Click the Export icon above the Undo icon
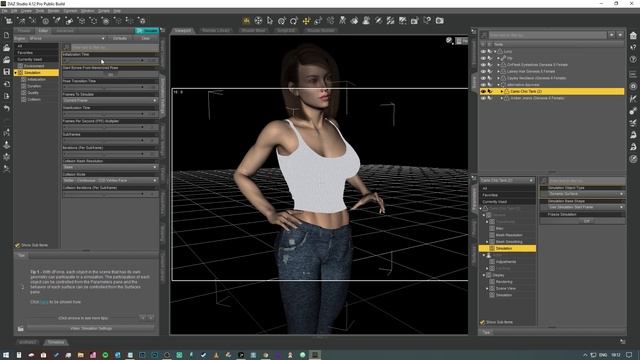 (7, 96)
